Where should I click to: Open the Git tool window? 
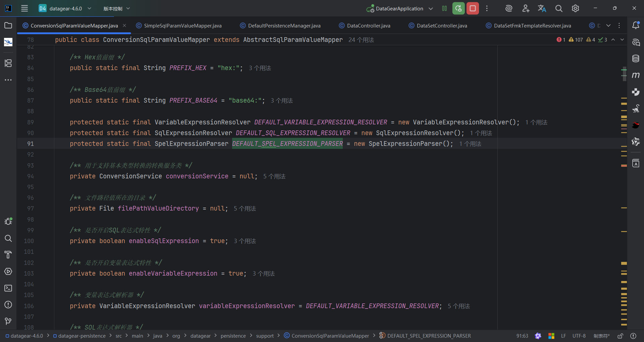pos(8,321)
